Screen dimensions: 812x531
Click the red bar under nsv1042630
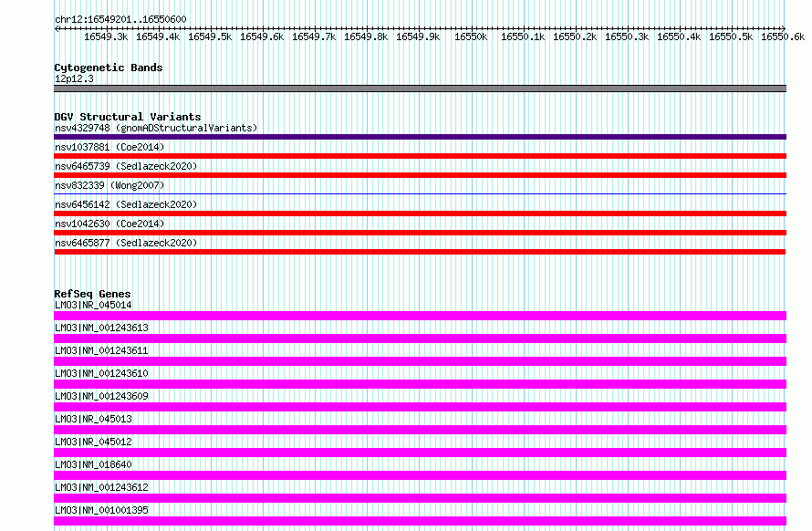point(420,233)
